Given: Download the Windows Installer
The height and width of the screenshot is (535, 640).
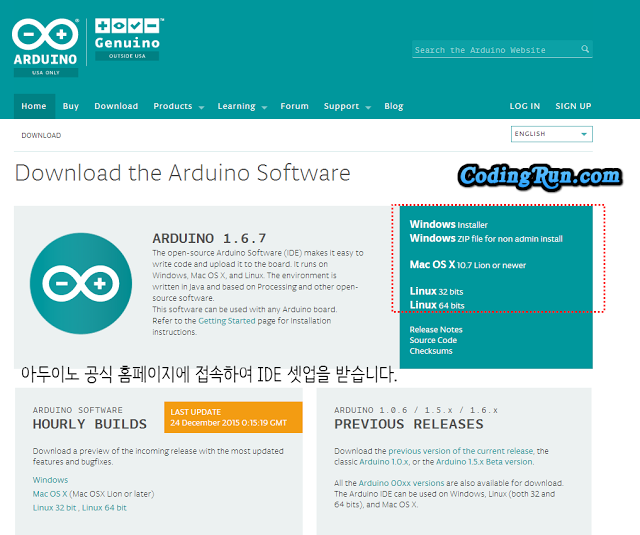Looking at the screenshot, I should coord(449,224).
